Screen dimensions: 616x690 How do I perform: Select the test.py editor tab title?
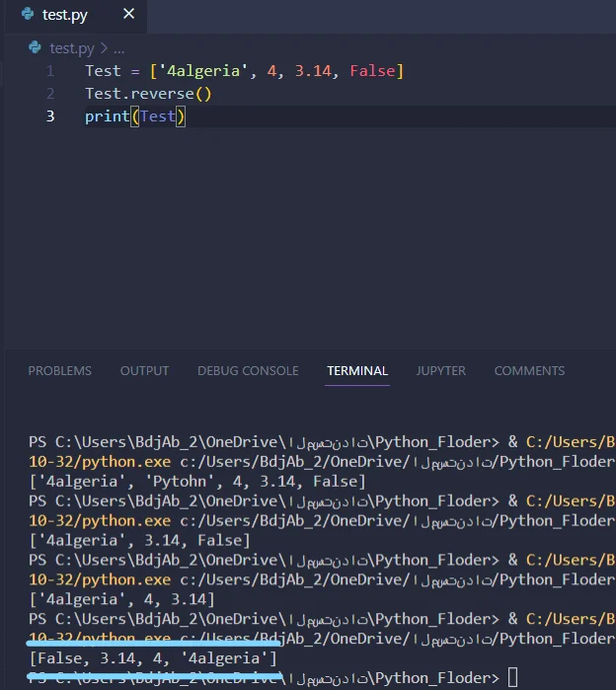point(64,15)
